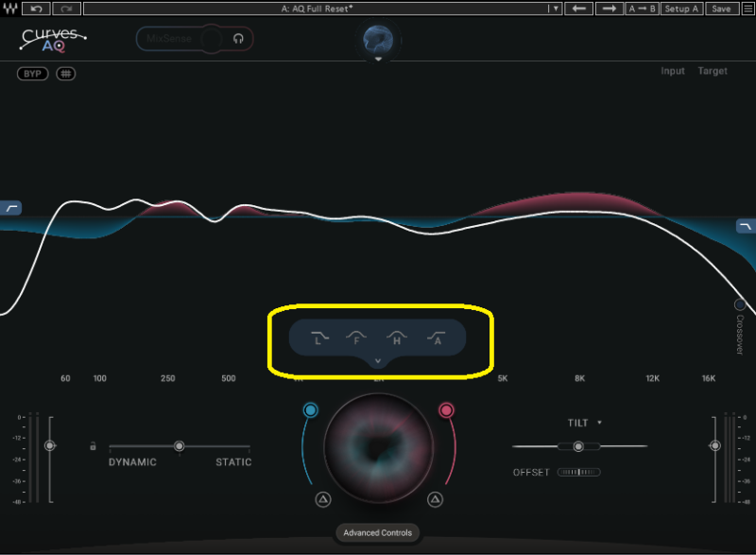Switch to the Input view

[673, 72]
